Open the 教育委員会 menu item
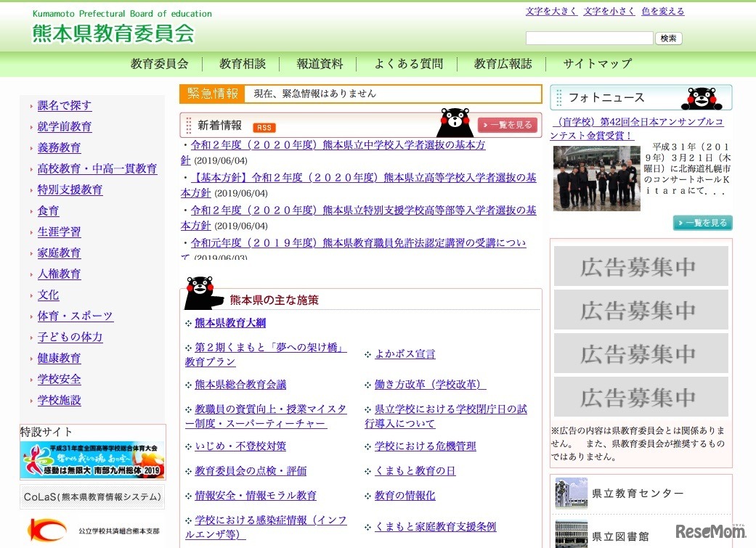The image size is (756, 548). coord(158,63)
